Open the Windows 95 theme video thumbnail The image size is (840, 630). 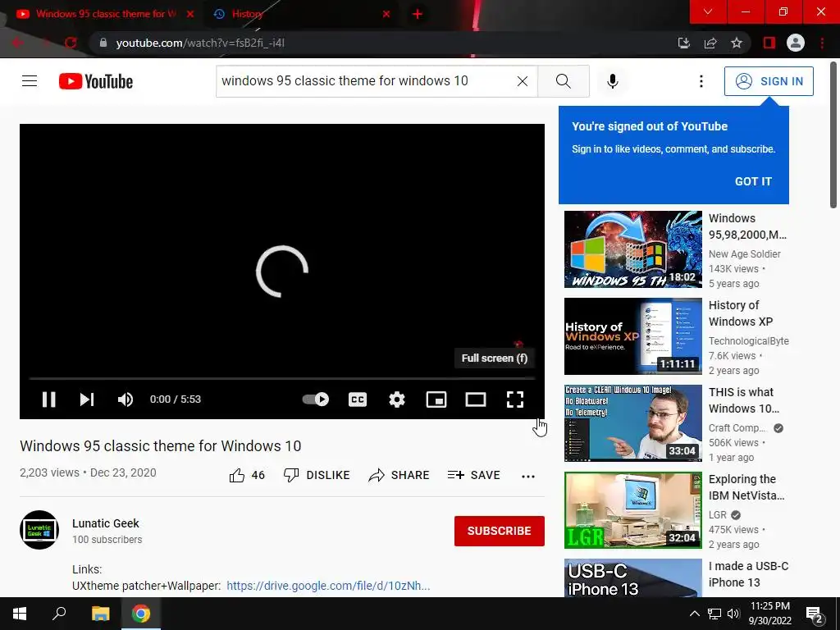point(632,249)
